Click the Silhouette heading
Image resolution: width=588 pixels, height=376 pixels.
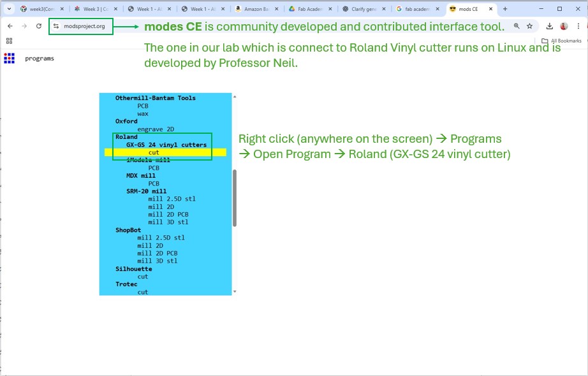[x=134, y=269]
